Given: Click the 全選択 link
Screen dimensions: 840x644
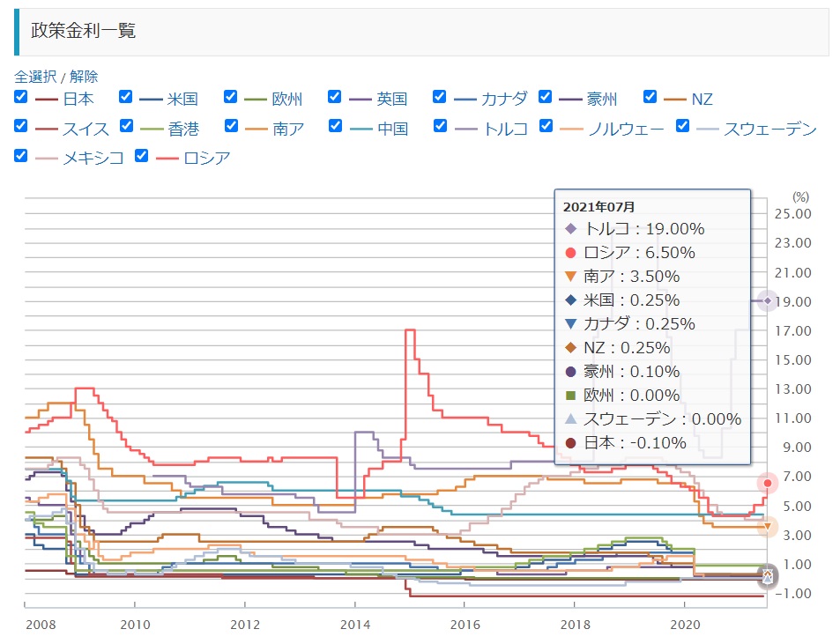Looking at the screenshot, I should 35,77.
